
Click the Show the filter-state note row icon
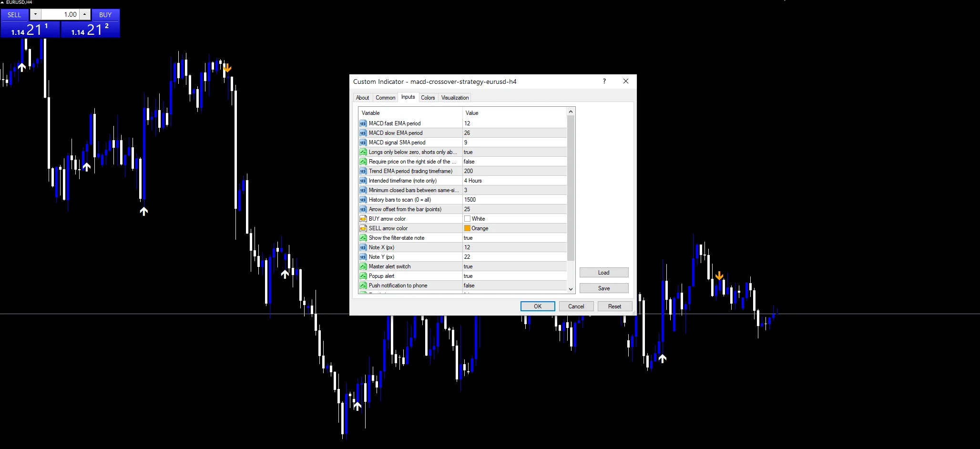(x=363, y=238)
